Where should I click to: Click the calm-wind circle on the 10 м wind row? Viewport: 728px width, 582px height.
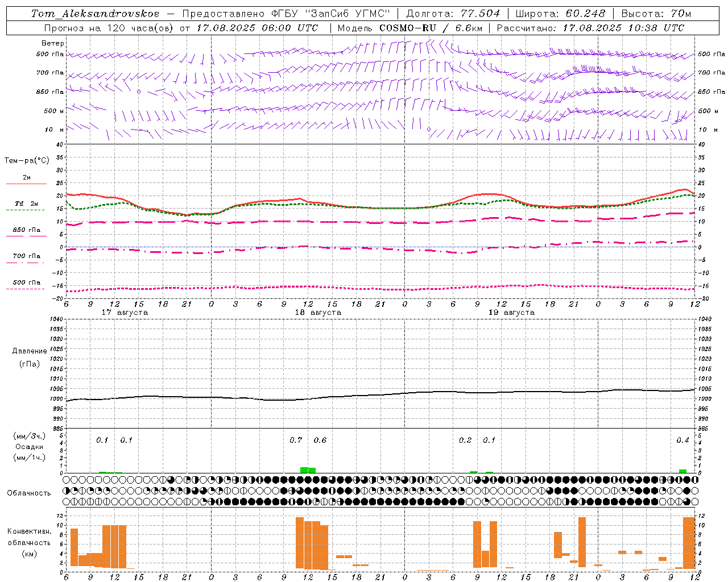pyautogui.click(x=429, y=130)
